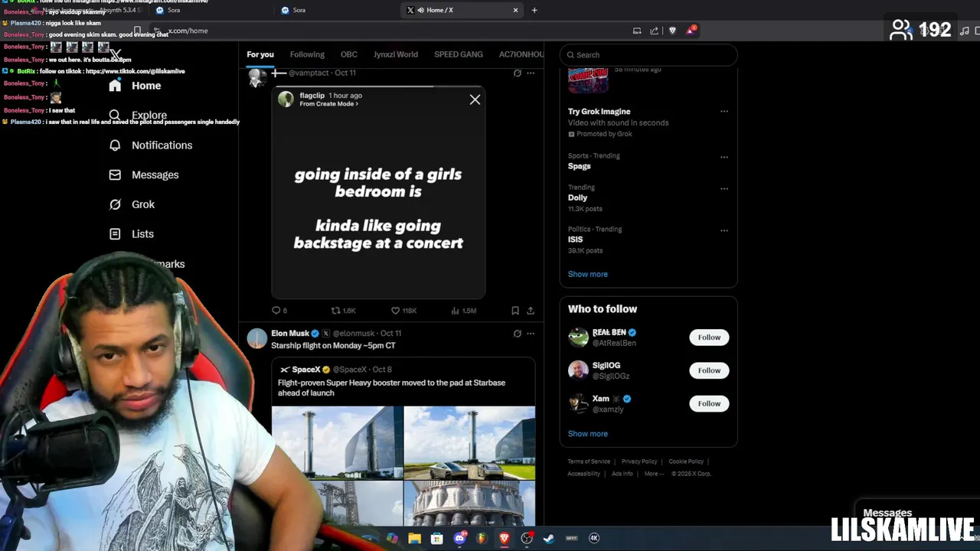The image size is (980, 551).
Task: Open Explore in the X sidebar
Action: click(x=138, y=116)
